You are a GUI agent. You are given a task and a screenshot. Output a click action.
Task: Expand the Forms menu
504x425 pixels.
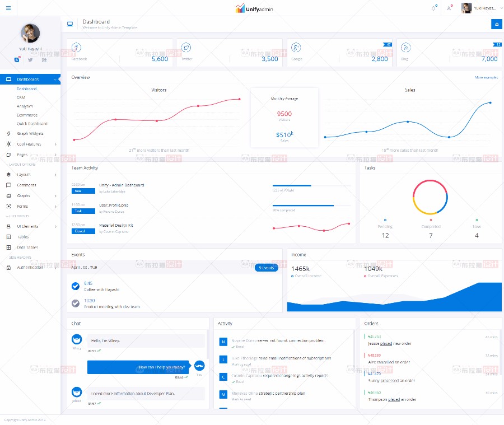click(x=30, y=207)
